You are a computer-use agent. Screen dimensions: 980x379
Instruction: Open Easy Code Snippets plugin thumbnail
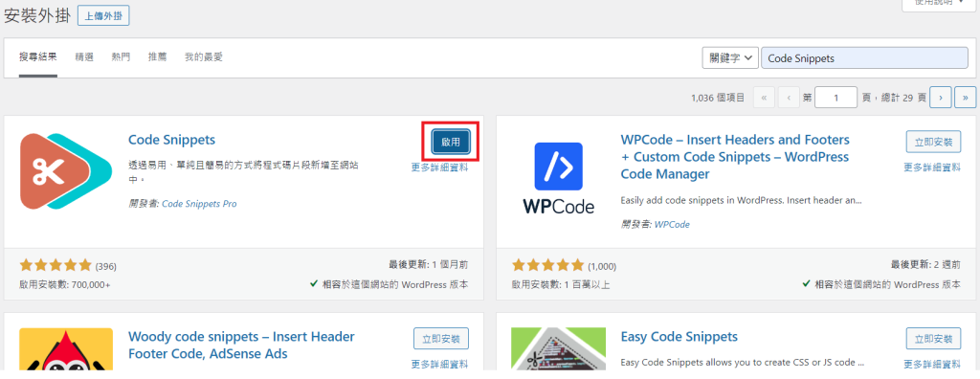pos(559,349)
